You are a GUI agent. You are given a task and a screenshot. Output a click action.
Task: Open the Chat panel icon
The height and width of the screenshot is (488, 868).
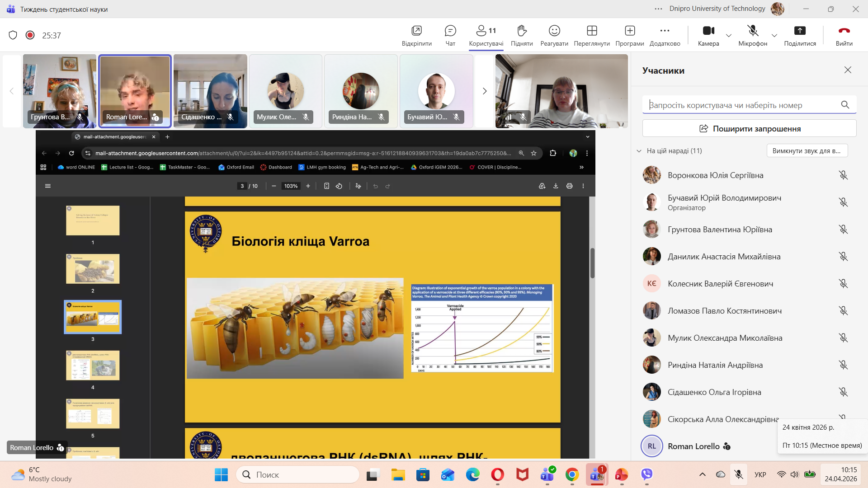tap(450, 31)
